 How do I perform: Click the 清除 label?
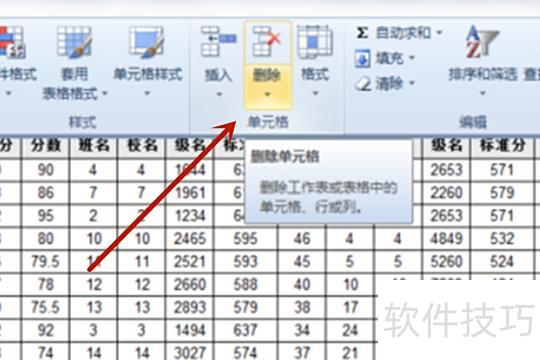coord(390,83)
